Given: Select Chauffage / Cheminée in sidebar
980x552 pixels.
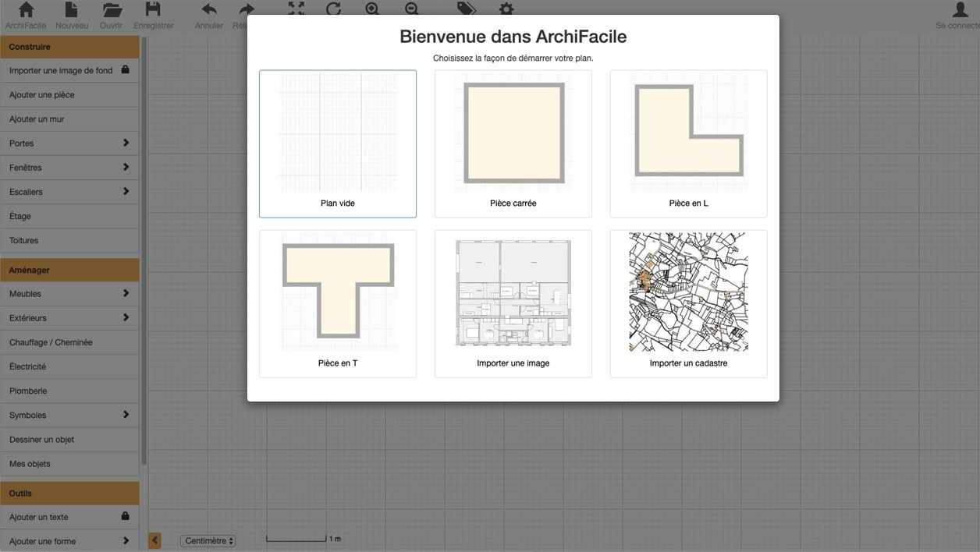Looking at the screenshot, I should click(69, 342).
